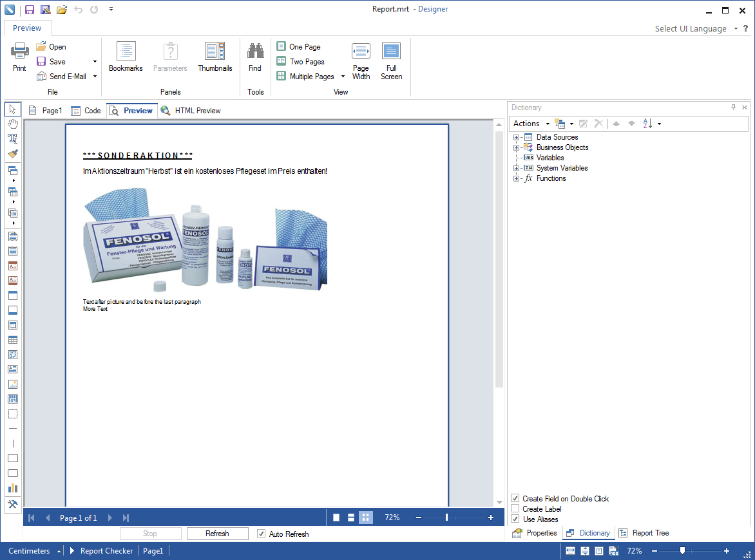Image resolution: width=755 pixels, height=560 pixels.
Task: Toggle the Auto Refresh checkbox
Action: click(x=261, y=534)
